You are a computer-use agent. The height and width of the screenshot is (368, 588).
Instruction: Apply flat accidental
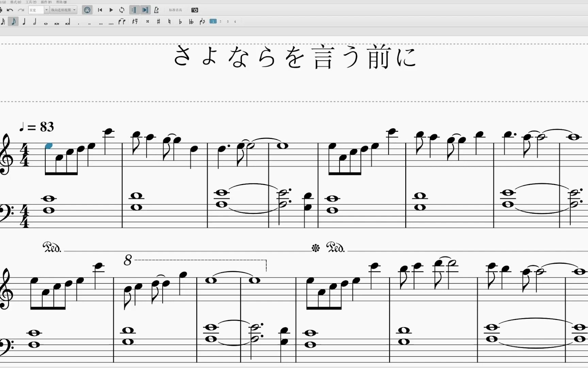pos(180,22)
